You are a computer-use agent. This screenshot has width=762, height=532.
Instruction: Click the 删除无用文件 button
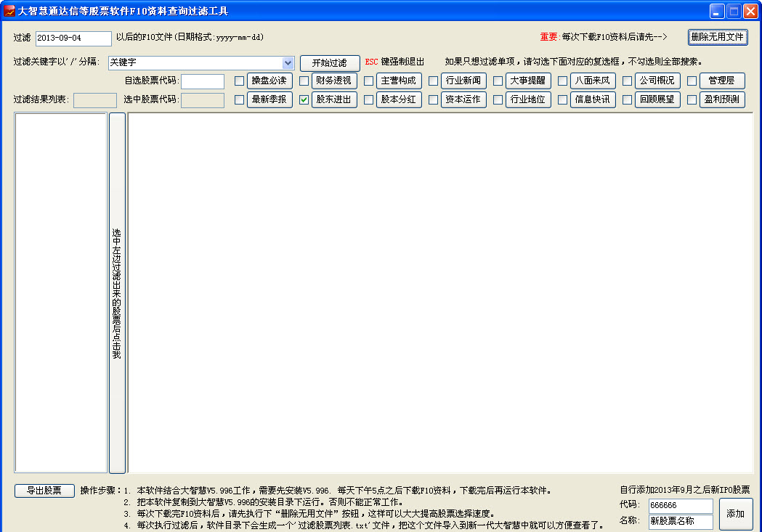click(717, 37)
